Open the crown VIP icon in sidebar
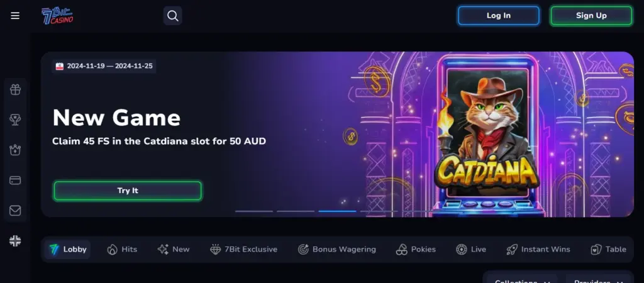Screen dimensions: 644x283 [15, 150]
